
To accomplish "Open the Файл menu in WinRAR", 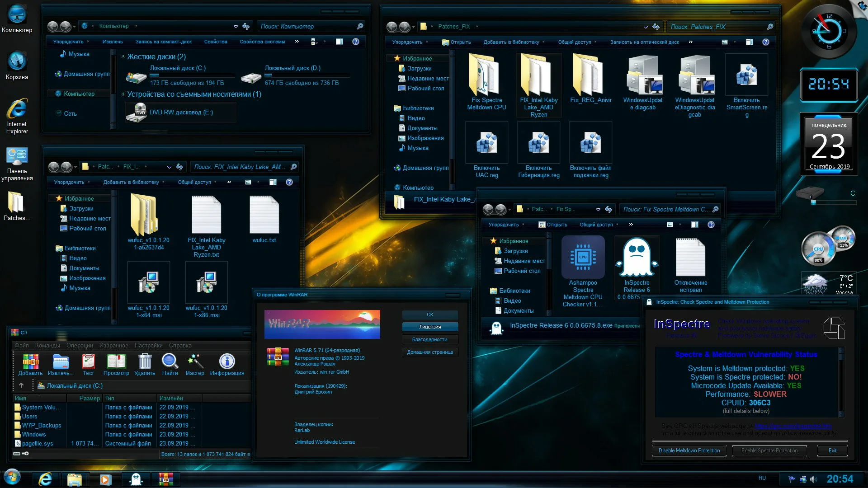I will pyautogui.click(x=22, y=345).
